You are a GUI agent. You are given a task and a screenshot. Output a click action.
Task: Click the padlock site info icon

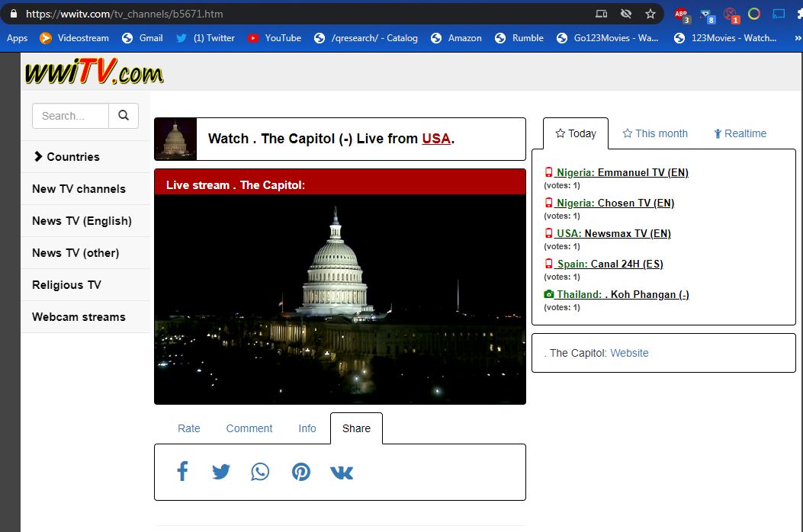pos(14,14)
